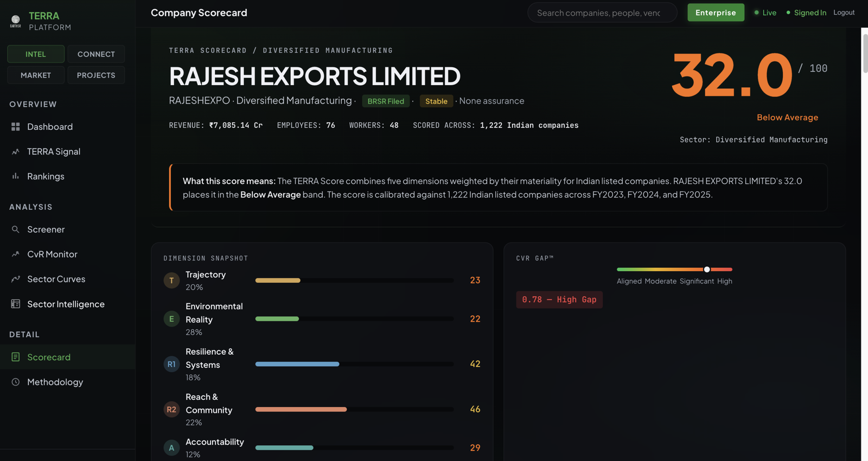Click the CvR Monitor trend icon
Screen dimensions: 868x461
16,254
